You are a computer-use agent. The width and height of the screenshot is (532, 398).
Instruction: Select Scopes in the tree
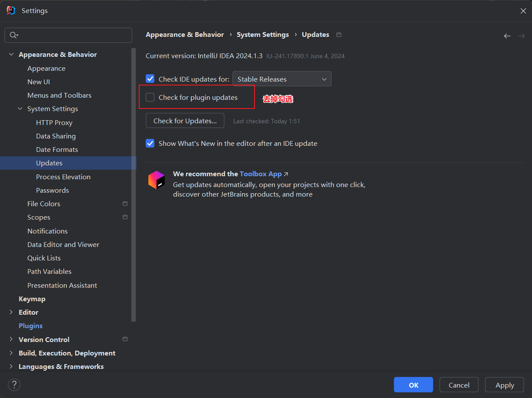click(39, 217)
